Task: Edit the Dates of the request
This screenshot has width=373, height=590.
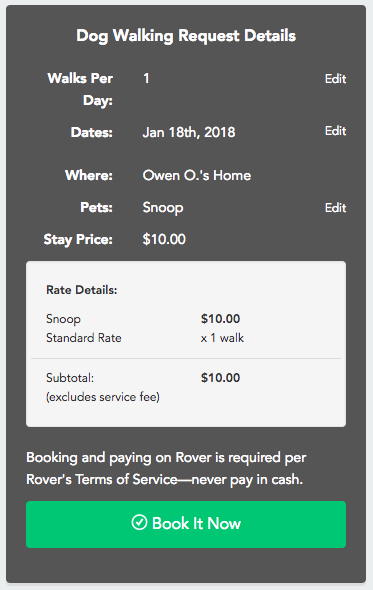Action: [335, 131]
